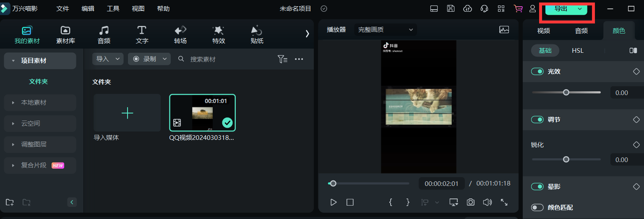
Task: Enter fullscreen preview with the expand icon
Action: (504, 202)
